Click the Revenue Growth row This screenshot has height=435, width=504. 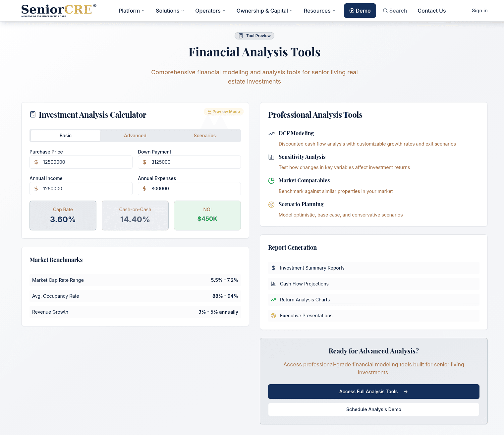click(x=135, y=312)
